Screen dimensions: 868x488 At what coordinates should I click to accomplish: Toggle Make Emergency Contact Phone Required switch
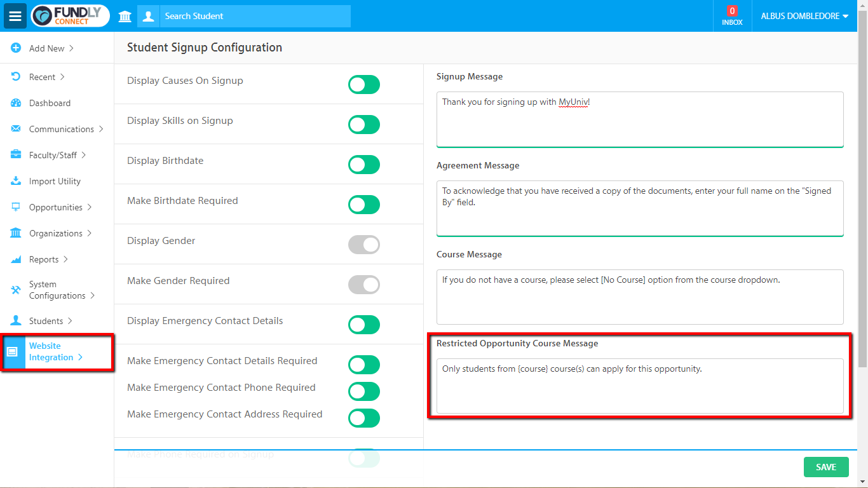364,391
